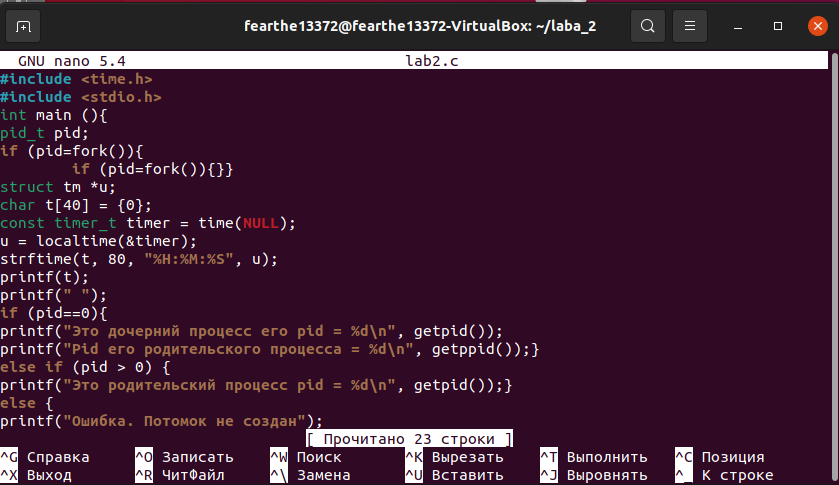
Task: Place cursor on char t[40] = {0}; line
Action: point(76,205)
